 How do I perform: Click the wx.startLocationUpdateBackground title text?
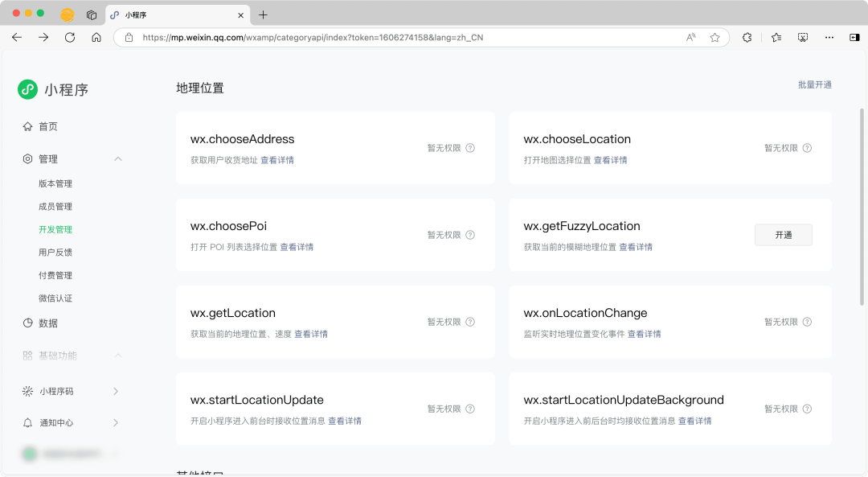click(x=624, y=400)
